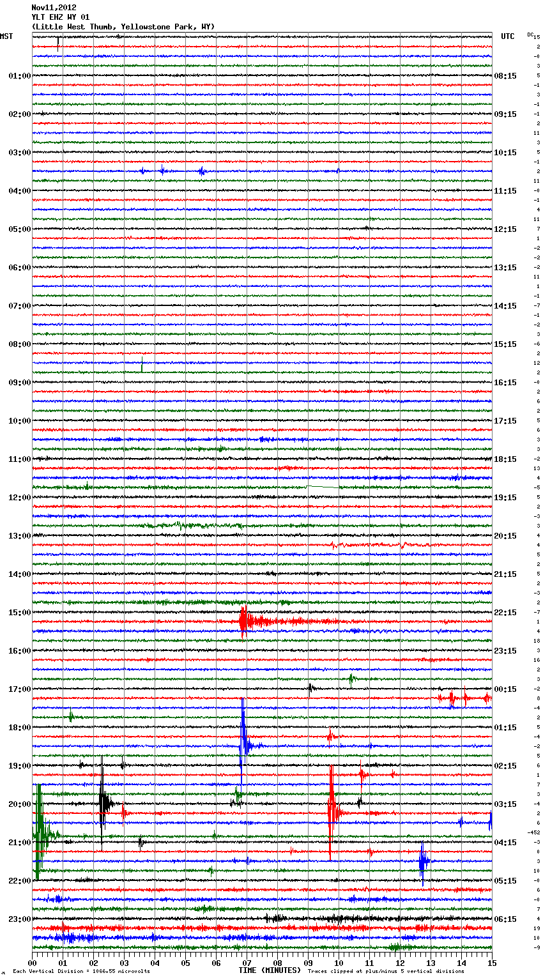This screenshot has height=980, width=543.
Task: Click the 08:15 UTC time label
Action: (505, 76)
